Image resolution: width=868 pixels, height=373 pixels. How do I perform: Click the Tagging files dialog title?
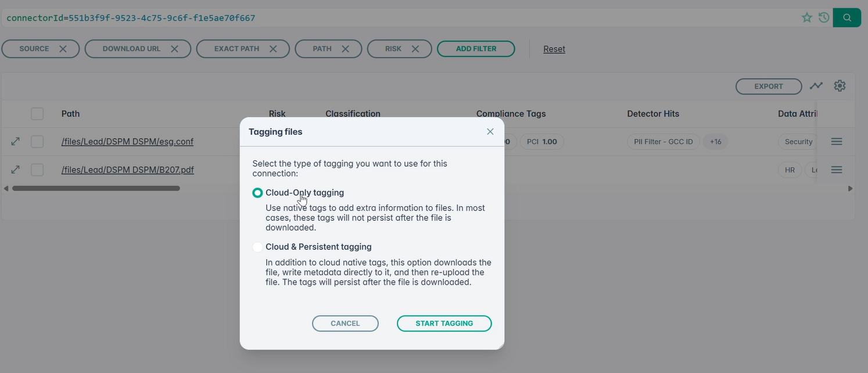pyautogui.click(x=275, y=132)
